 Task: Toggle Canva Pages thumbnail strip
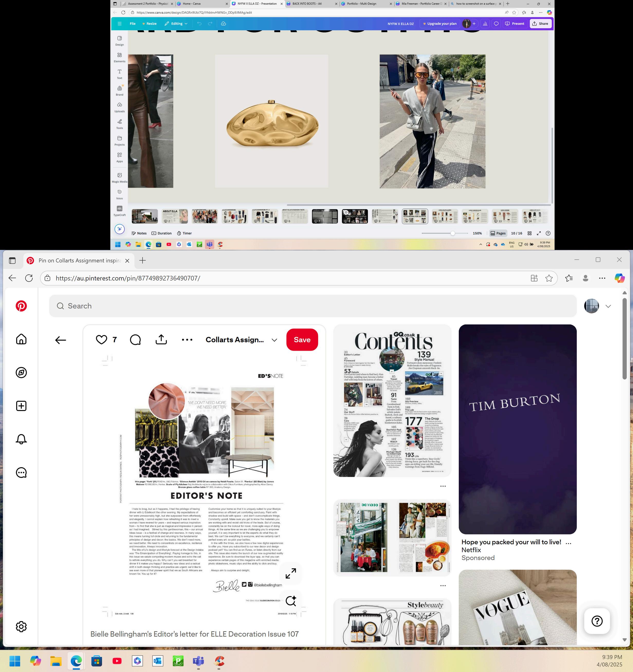(498, 233)
